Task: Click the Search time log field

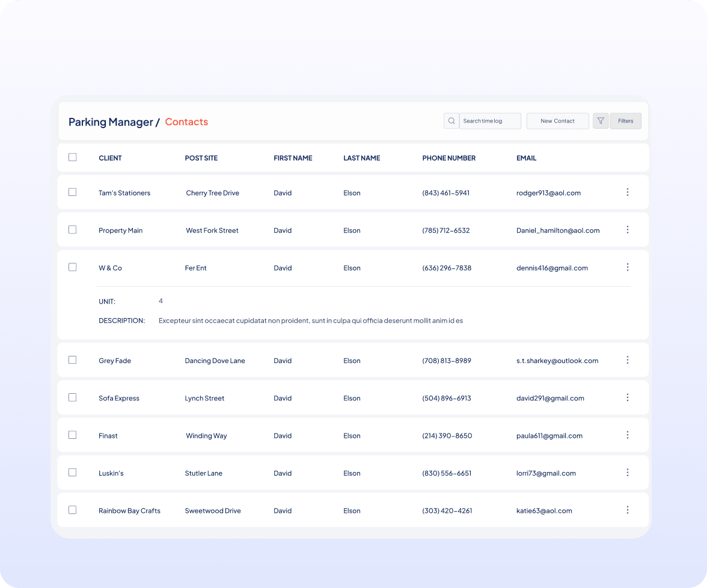Action: (x=489, y=121)
